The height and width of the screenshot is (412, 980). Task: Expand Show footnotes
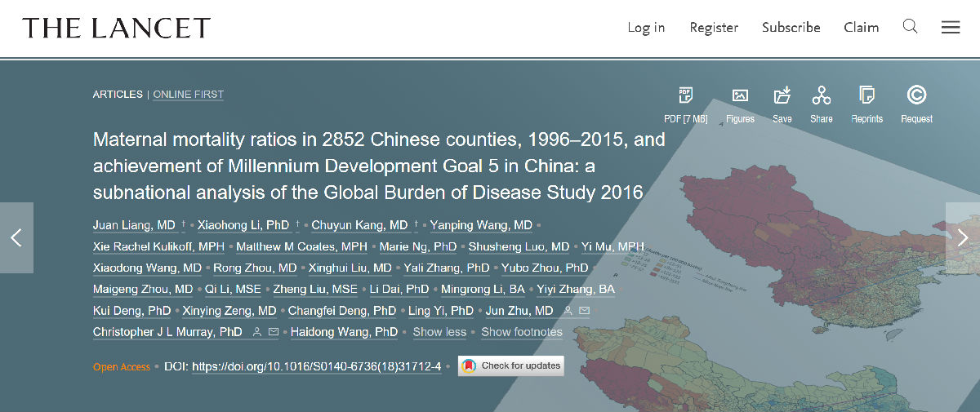pyautogui.click(x=522, y=332)
